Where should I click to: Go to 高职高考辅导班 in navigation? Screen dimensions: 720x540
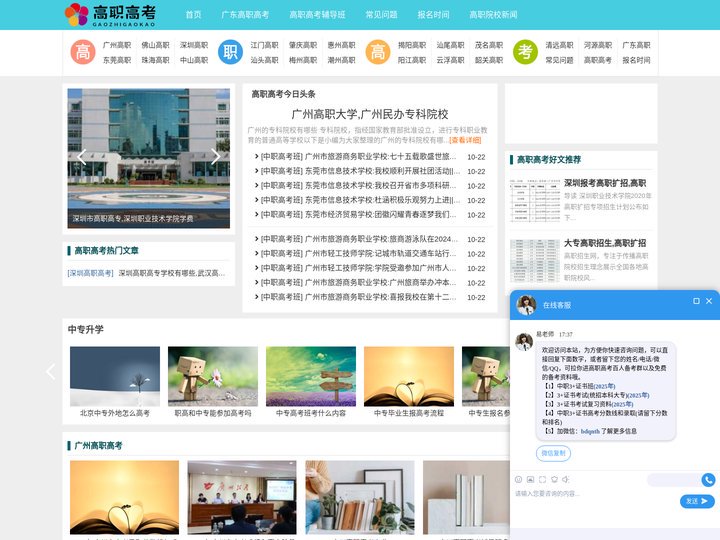point(317,15)
